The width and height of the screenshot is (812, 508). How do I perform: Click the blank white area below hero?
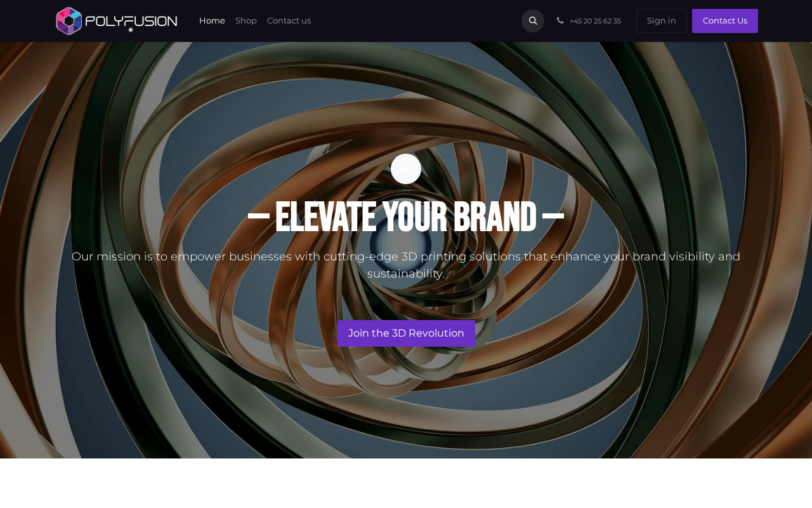pos(406,483)
